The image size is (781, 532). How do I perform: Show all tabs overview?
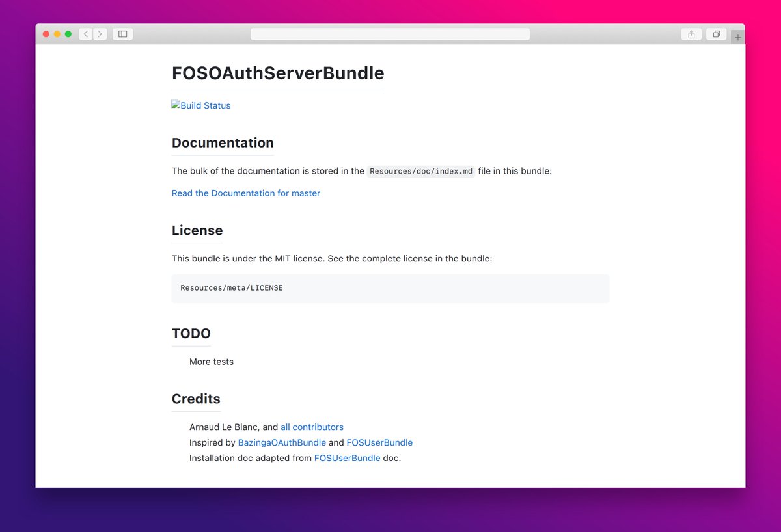click(716, 33)
